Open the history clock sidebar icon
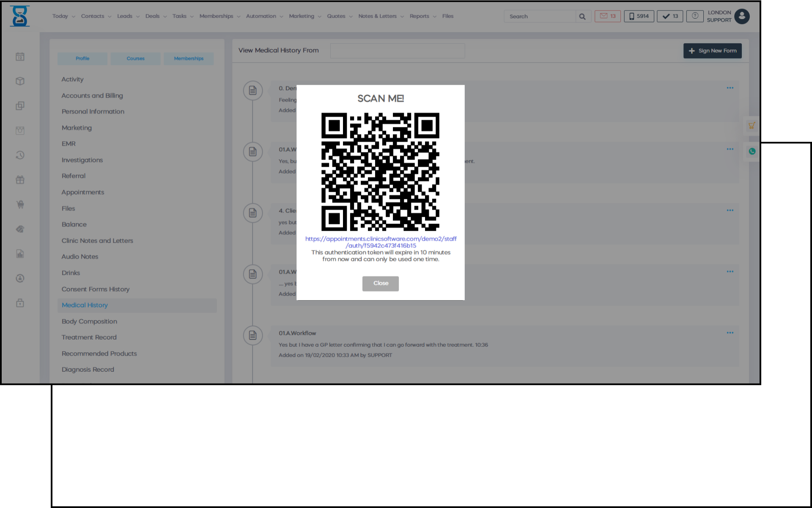This screenshot has width=812, height=508. (x=20, y=155)
